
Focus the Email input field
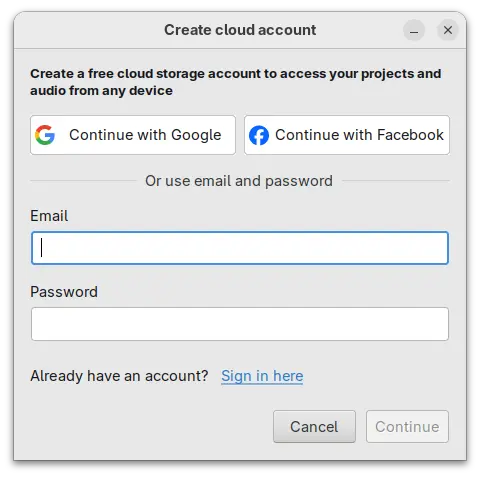coord(240,248)
